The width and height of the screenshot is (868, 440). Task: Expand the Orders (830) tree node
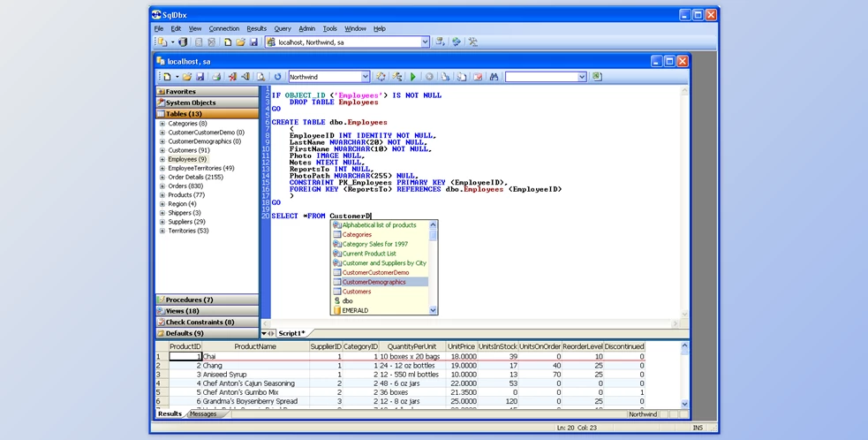pos(162,186)
